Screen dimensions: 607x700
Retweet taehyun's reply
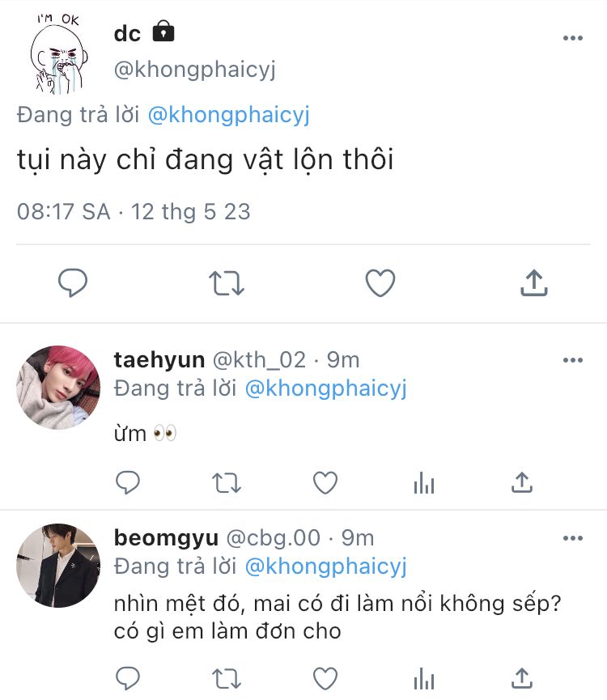[227, 483]
